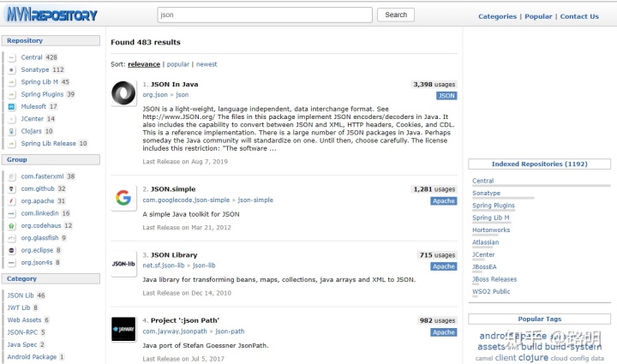617x364 pixels.
Task: Open Atlassian in Indexed Repositories
Action: coord(486,242)
